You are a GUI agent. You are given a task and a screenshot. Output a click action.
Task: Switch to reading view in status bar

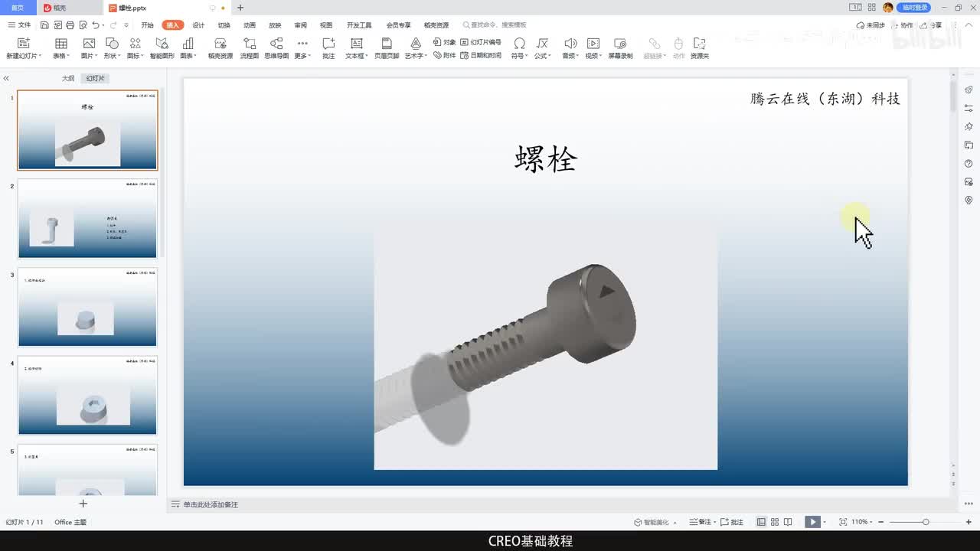tap(788, 522)
